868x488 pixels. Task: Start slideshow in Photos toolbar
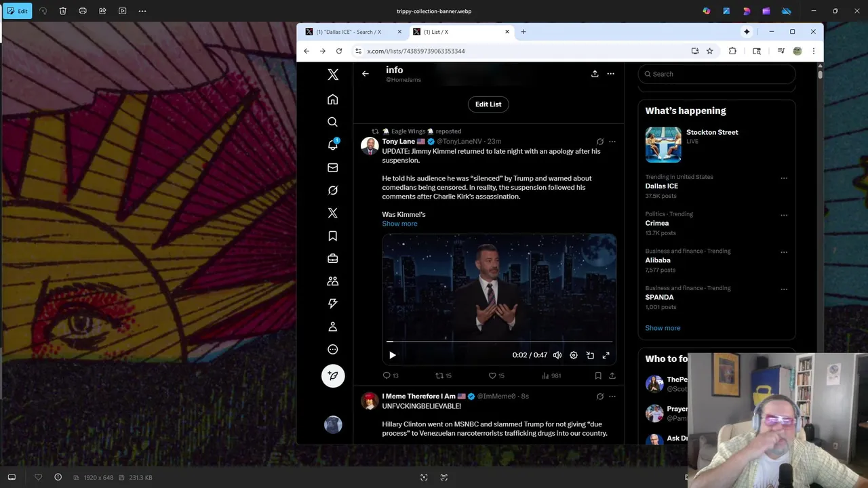[122, 11]
